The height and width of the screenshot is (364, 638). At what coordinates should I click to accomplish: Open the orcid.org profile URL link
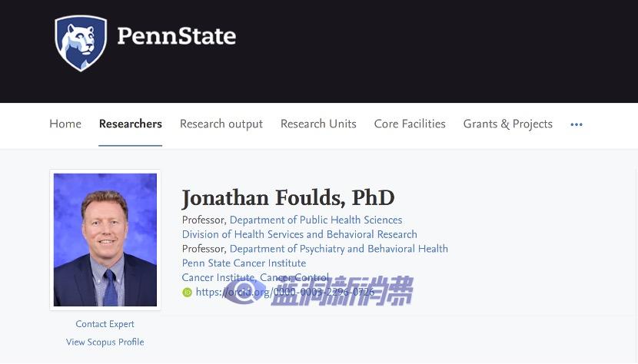(x=285, y=292)
